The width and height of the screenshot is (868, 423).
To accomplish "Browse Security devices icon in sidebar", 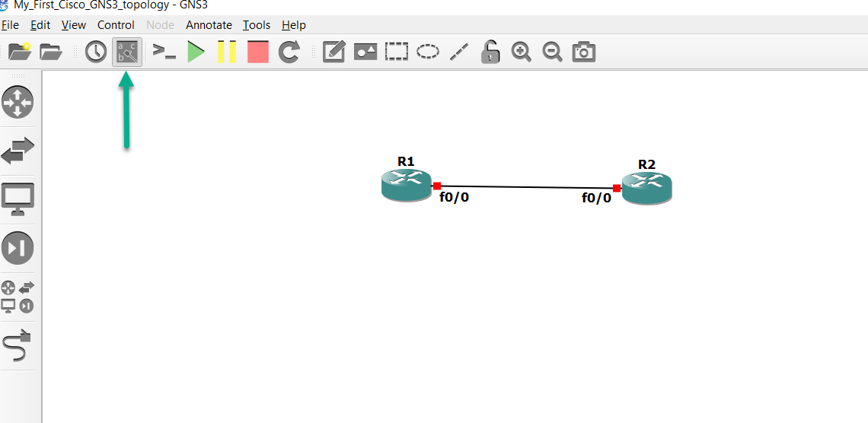I will point(18,248).
